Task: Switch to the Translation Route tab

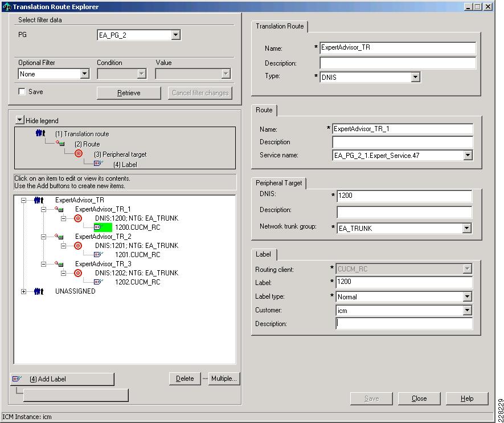Action: [x=280, y=26]
